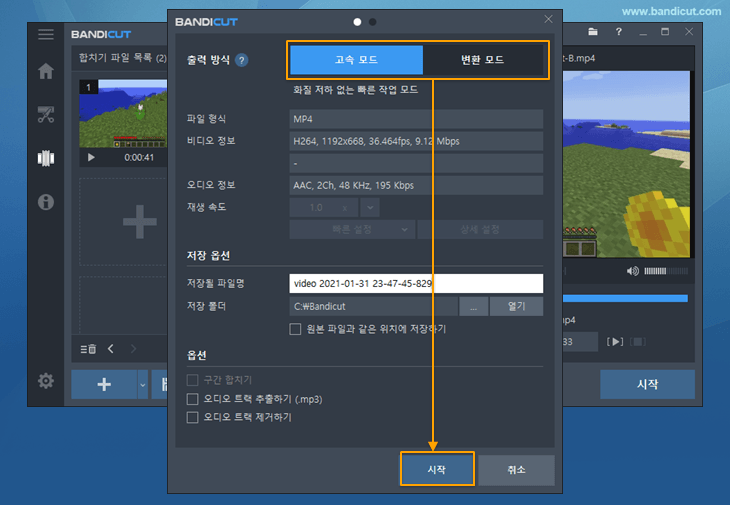Switch to High-Speed mode (고속 모드)
The height and width of the screenshot is (505, 730).
pyautogui.click(x=356, y=60)
